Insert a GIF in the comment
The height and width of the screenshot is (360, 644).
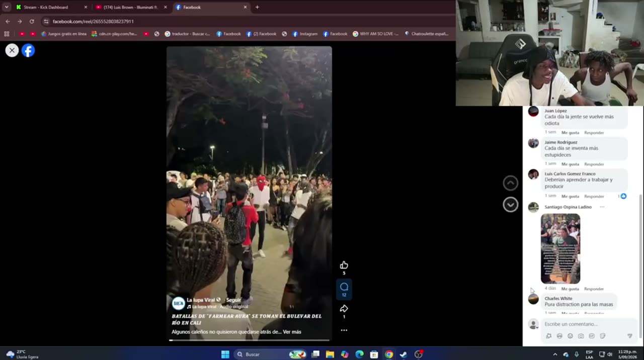click(592, 336)
